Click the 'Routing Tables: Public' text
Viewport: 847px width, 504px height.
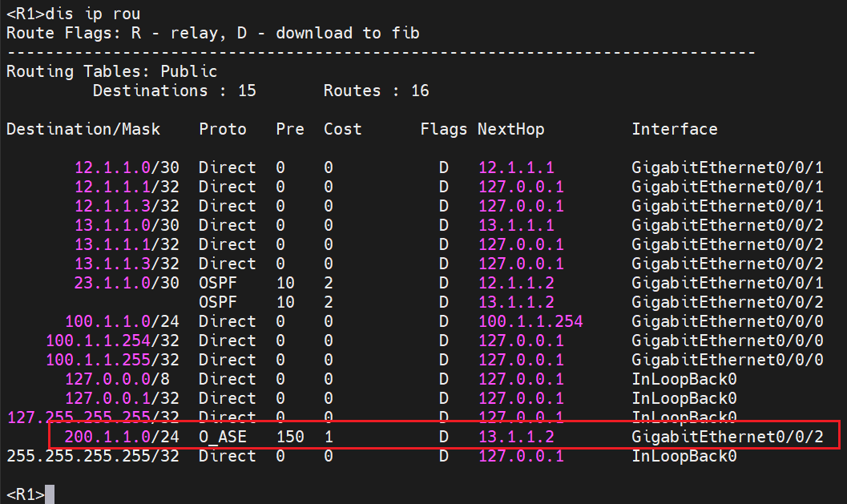click(x=101, y=71)
